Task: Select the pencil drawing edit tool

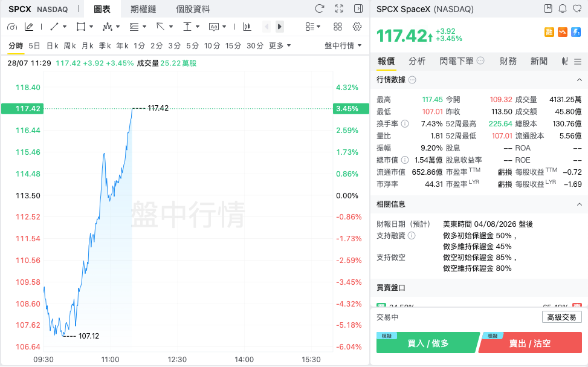Action: coord(28,27)
